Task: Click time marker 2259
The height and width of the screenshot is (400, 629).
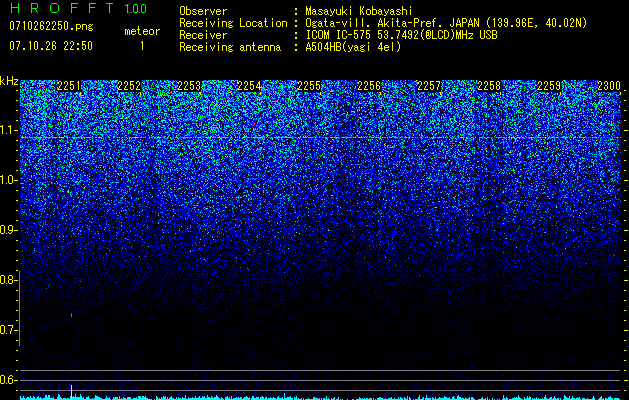Action: [549, 86]
